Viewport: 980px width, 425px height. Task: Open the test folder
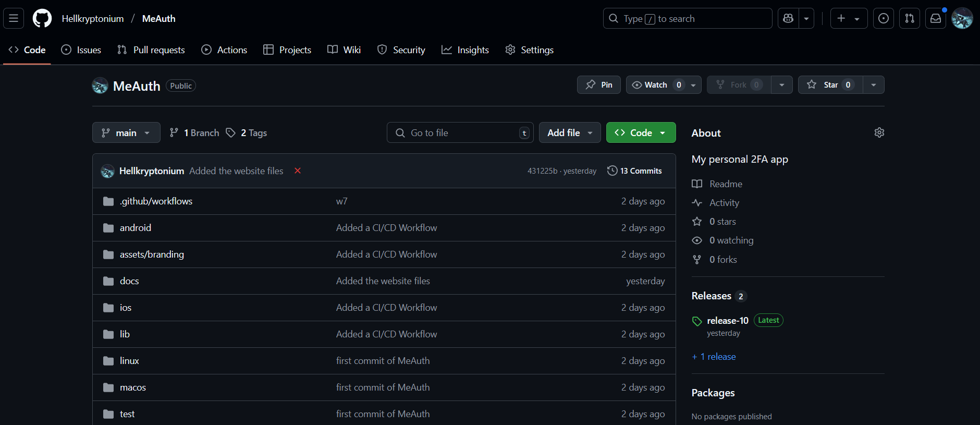(x=127, y=414)
